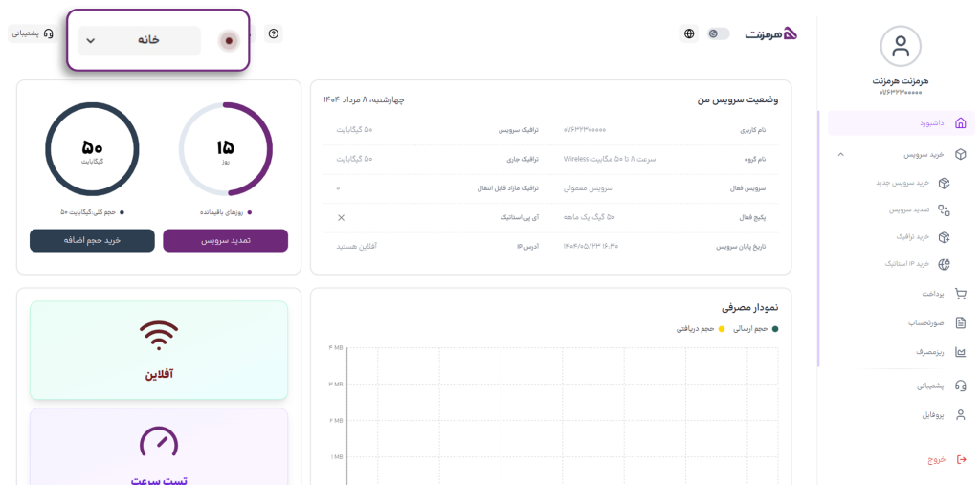
Task: Open خرید سرویس جدید from sidebar submenu
Action: 913,183
